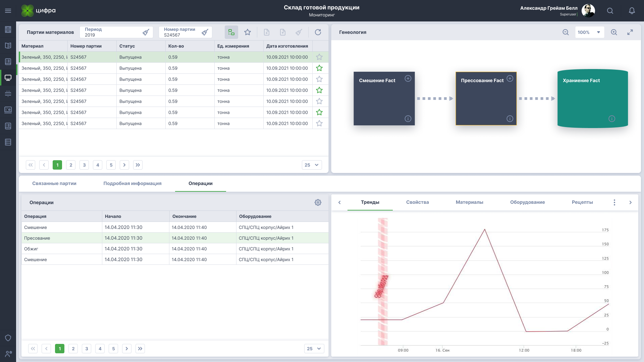Switch to Связанные партии tab
The width and height of the screenshot is (644, 362).
pos(54,183)
